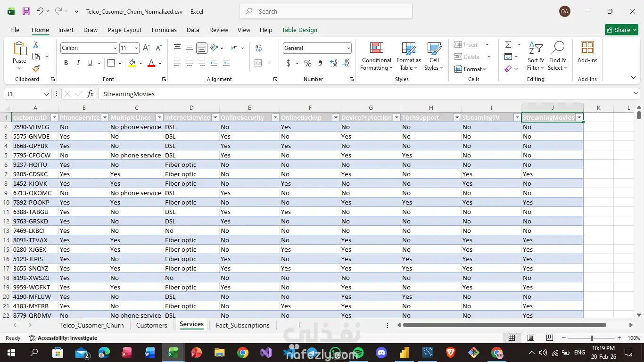Viewport: 644px width, 362px height.
Task: Click the Save icon in title bar
Action: click(x=26, y=11)
